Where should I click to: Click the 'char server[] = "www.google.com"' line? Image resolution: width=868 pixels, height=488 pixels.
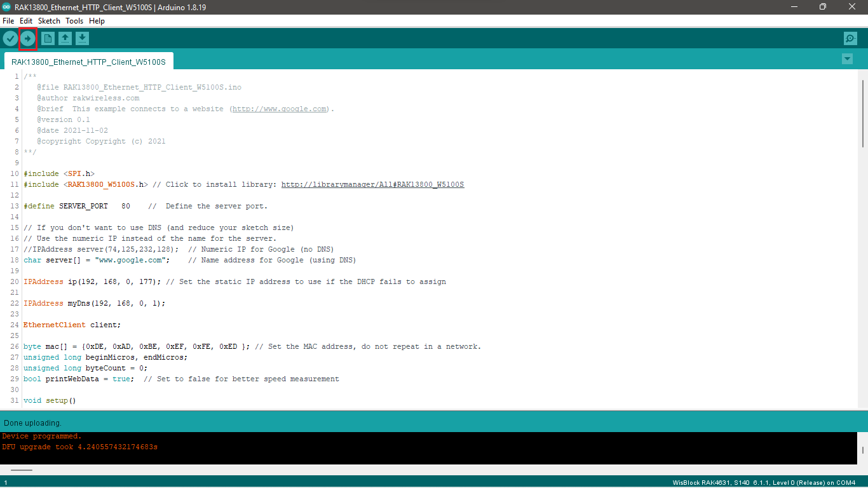189,260
